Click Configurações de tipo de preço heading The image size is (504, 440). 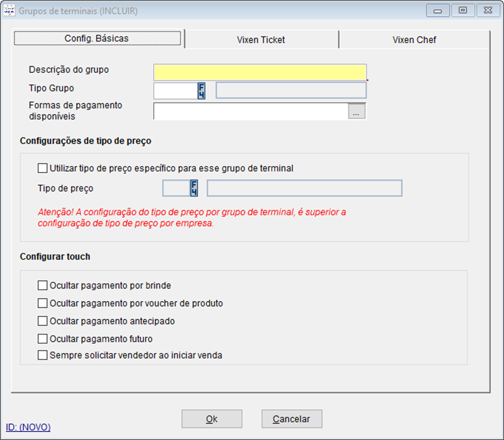(85, 141)
